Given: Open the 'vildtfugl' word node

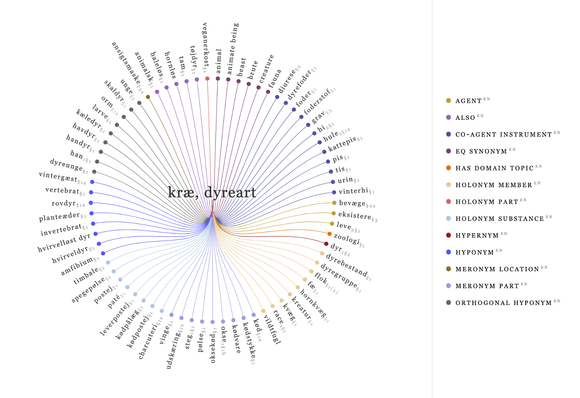Looking at the screenshot, I should click(x=271, y=329).
